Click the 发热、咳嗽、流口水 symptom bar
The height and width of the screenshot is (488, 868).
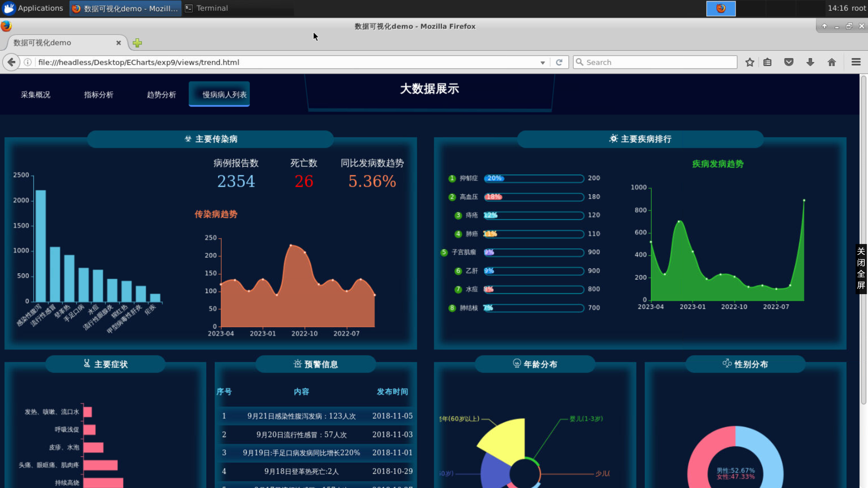[x=88, y=412]
